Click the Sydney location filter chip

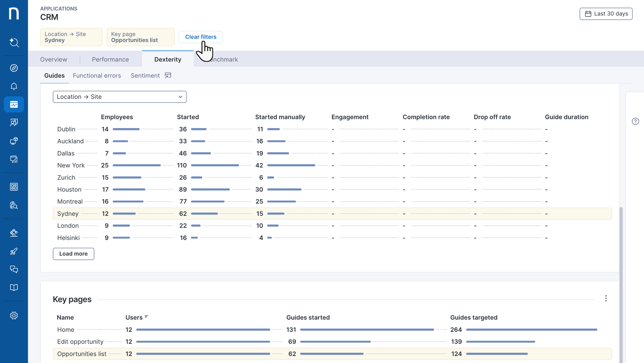[71, 37]
